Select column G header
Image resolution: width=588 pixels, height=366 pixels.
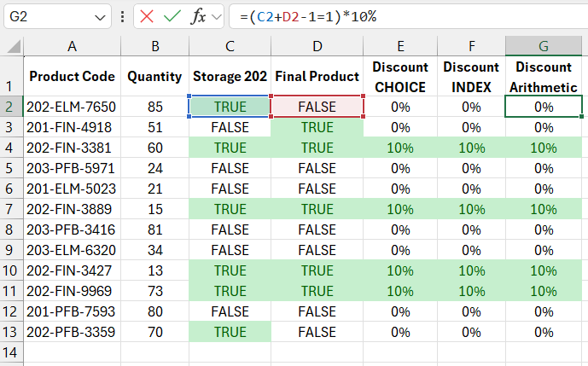[544, 46]
